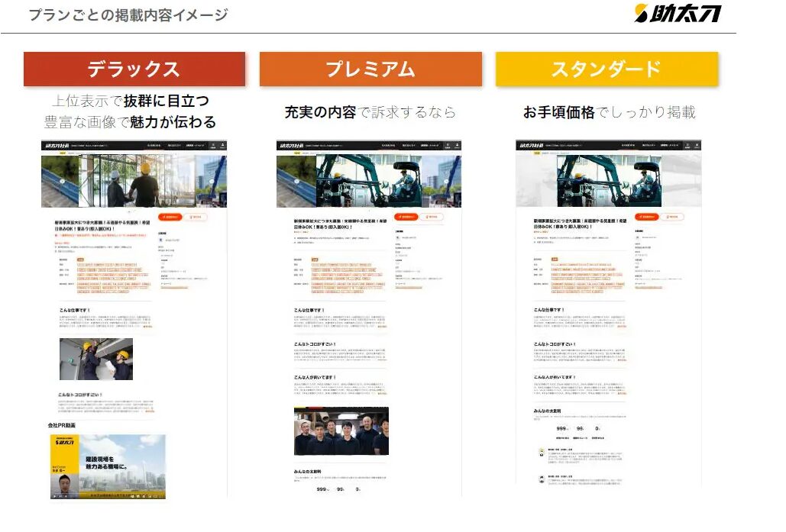
Task: Click next-image arrow on Deluxe carousel
Action: [x=212, y=182]
